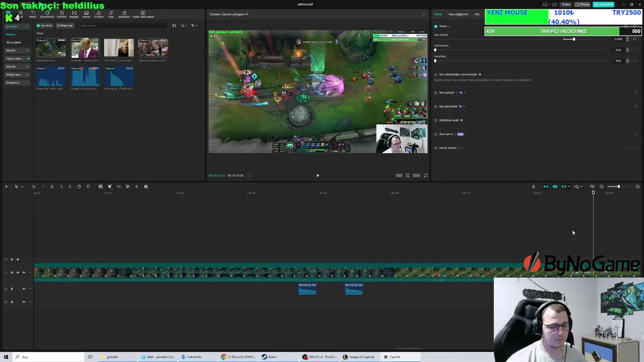This screenshot has height=362, width=644.
Task: Click the Dışa Aktar export button
Action: coord(603,5)
